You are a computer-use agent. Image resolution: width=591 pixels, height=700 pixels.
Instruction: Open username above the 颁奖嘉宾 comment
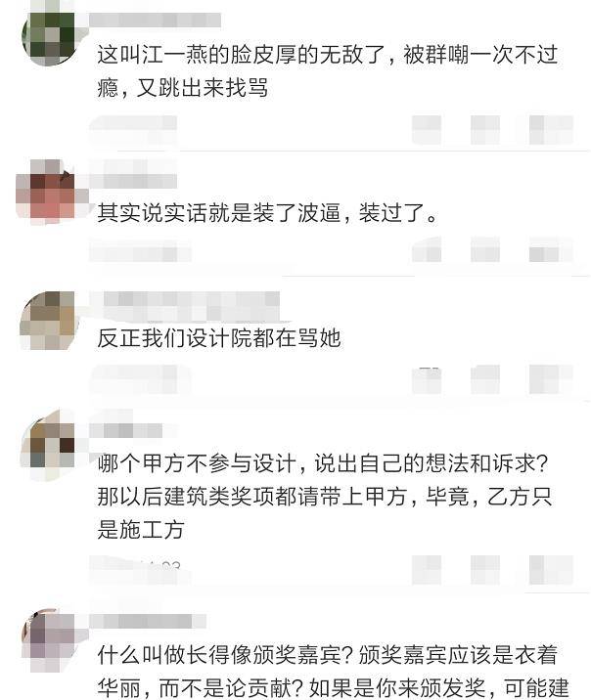click(148, 622)
